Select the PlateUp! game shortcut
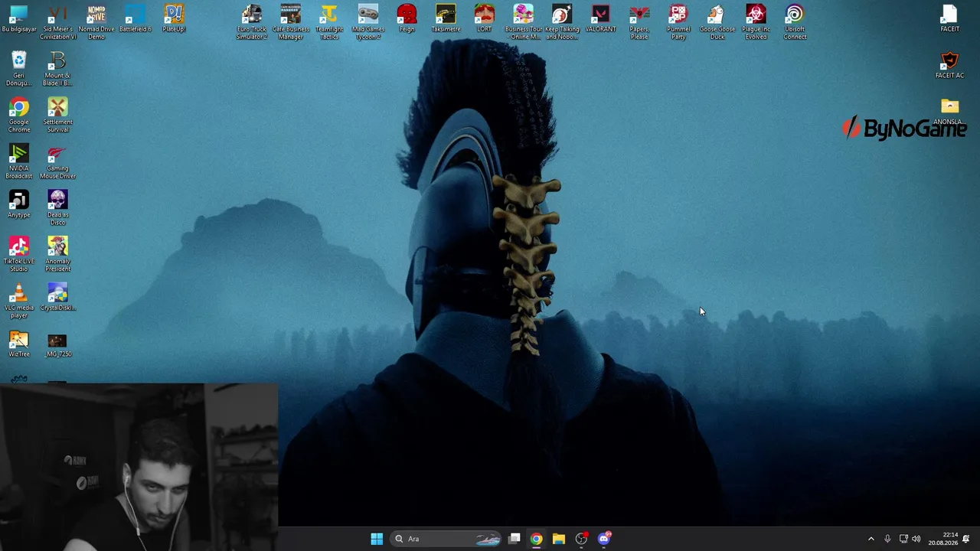980x551 pixels. coord(174,20)
